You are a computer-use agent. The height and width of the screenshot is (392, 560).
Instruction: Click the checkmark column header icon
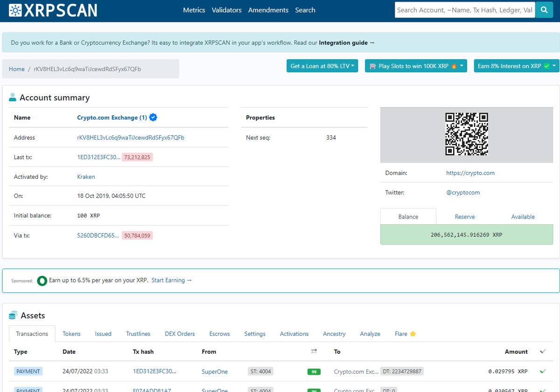542,351
